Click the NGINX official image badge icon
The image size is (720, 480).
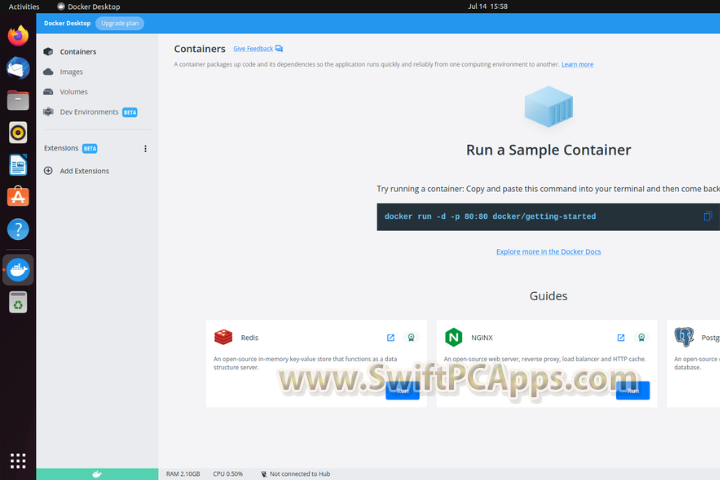[641, 338]
